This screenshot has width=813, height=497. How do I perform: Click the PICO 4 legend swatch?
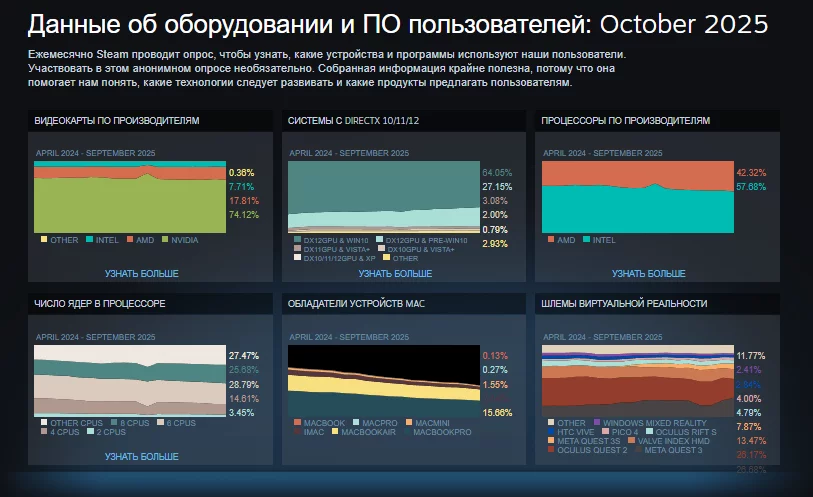click(x=605, y=431)
